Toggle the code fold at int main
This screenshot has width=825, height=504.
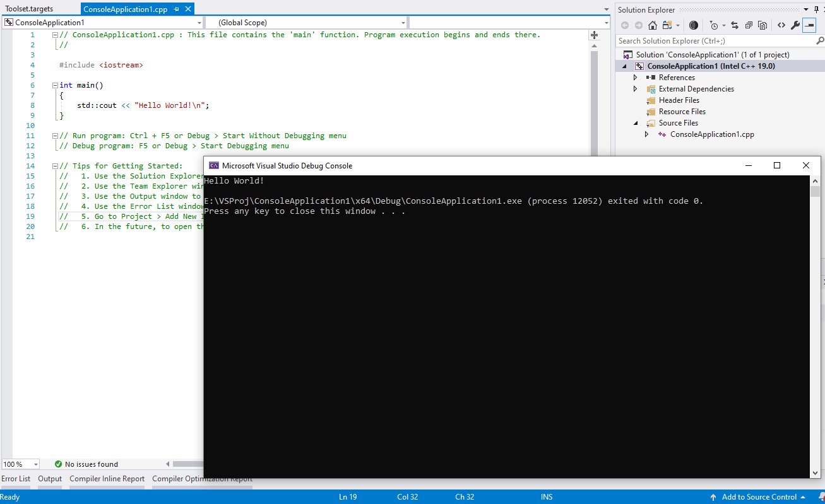[54, 85]
